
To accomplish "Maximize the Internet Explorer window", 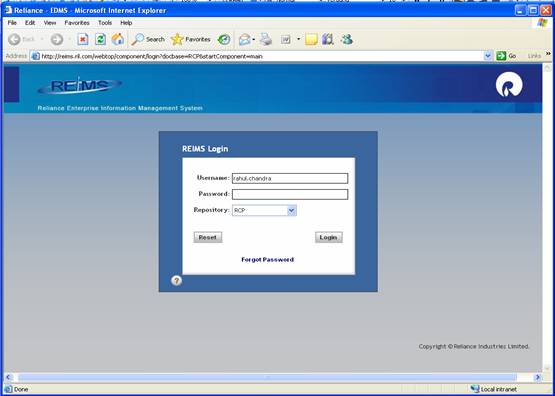I will click(x=533, y=10).
